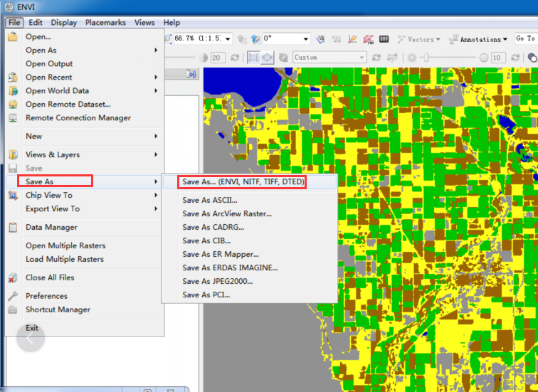
Task: Open the interactive histogram stretch icon
Action: click(392, 58)
